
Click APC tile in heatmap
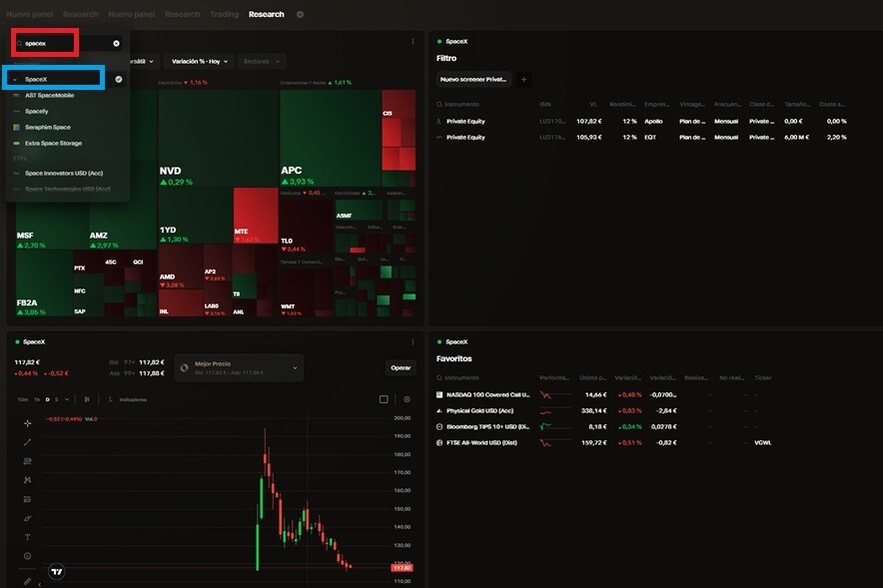331,139
